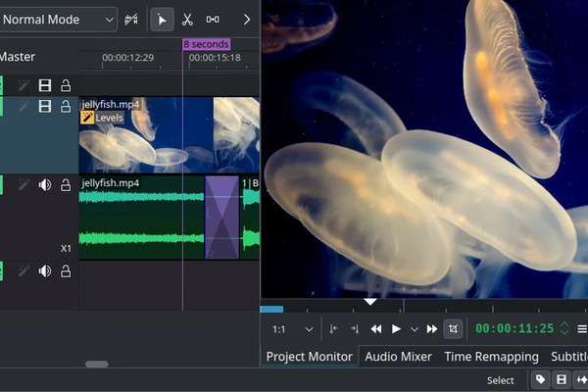This screenshot has width=588, height=392.
Task: Toggle show video thumbnails in status bar
Action: 562,380
